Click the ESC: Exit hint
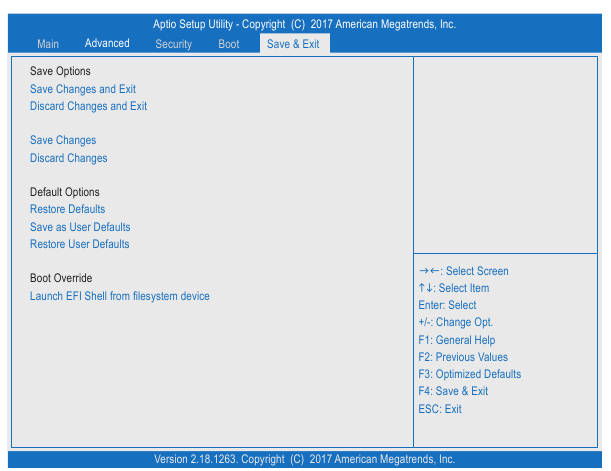 click(x=440, y=409)
